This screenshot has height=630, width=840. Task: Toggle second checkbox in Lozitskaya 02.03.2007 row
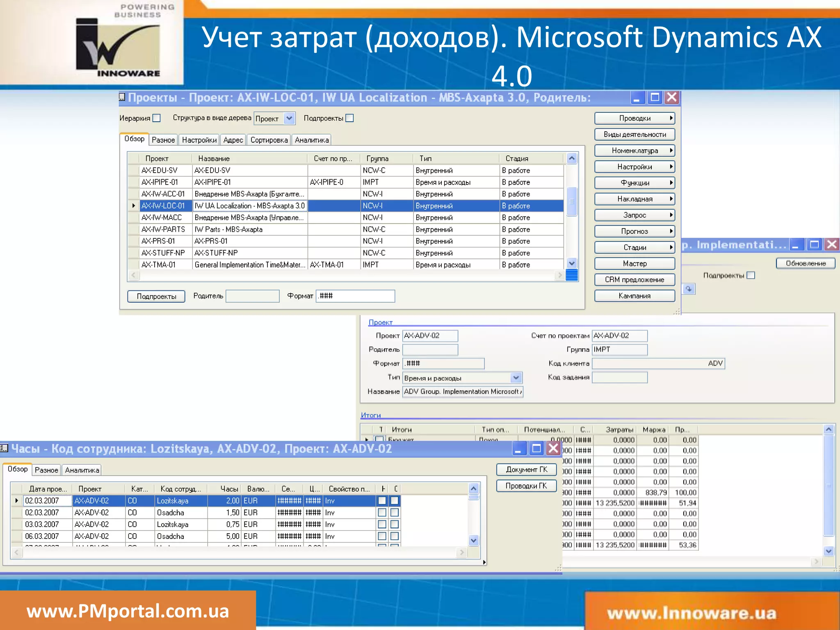pos(395,500)
